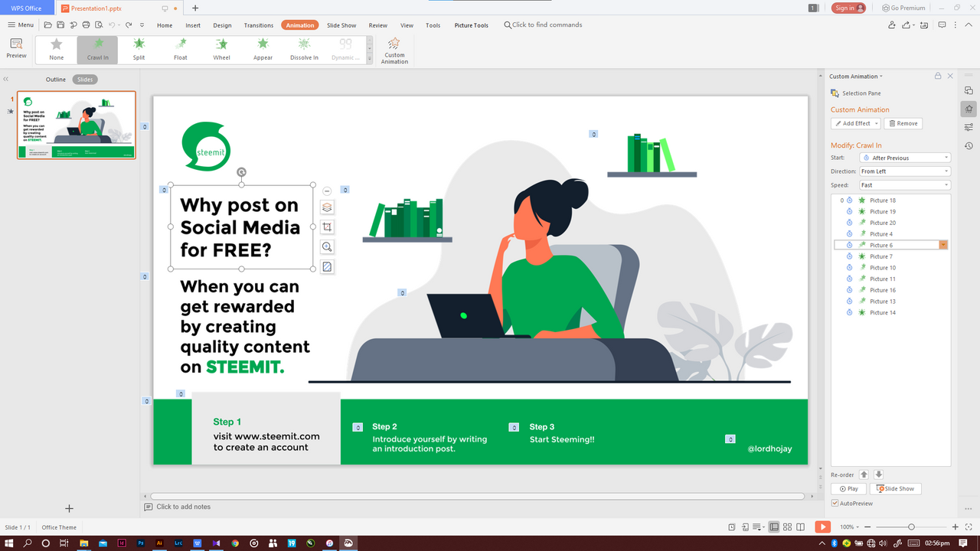
Task: Select the None animation option
Action: (57, 50)
